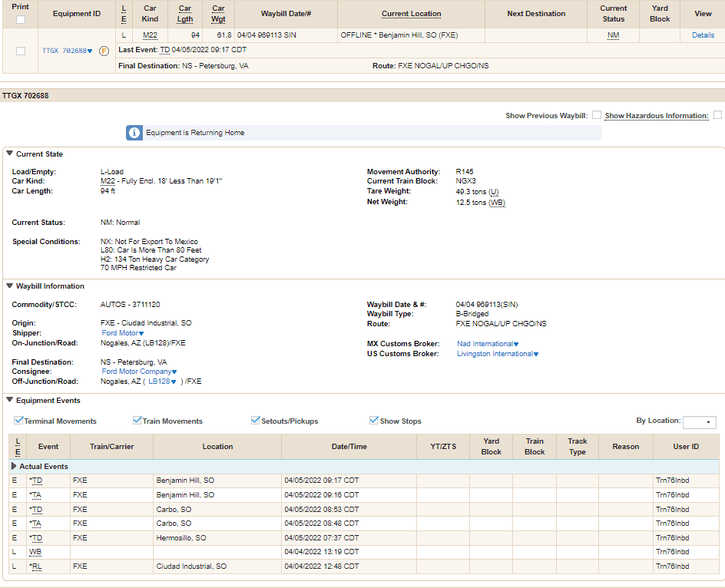This screenshot has width=725, height=588.
Task: Click the NGX3 current train block value
Action: pos(465,181)
